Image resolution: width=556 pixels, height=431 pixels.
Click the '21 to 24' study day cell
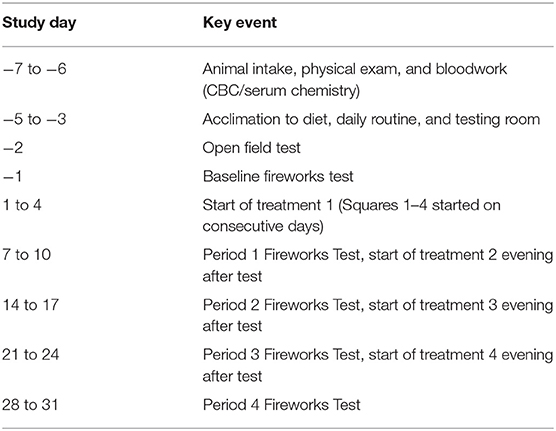[30, 355]
